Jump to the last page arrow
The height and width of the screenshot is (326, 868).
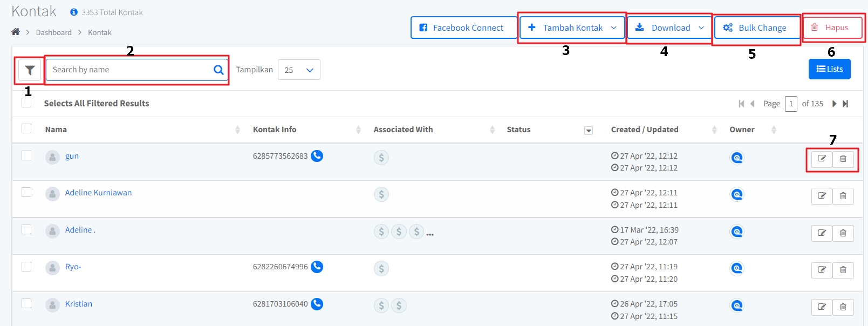tap(845, 104)
